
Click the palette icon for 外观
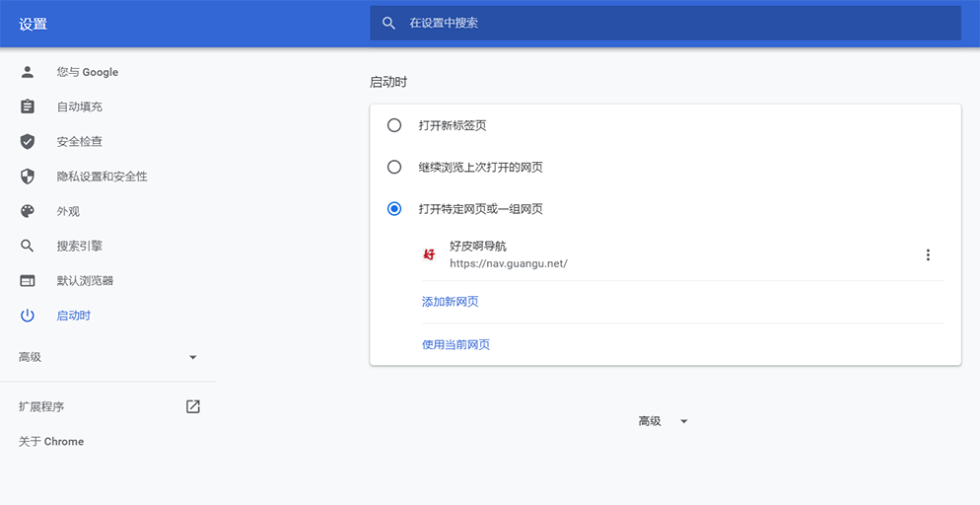coord(28,211)
